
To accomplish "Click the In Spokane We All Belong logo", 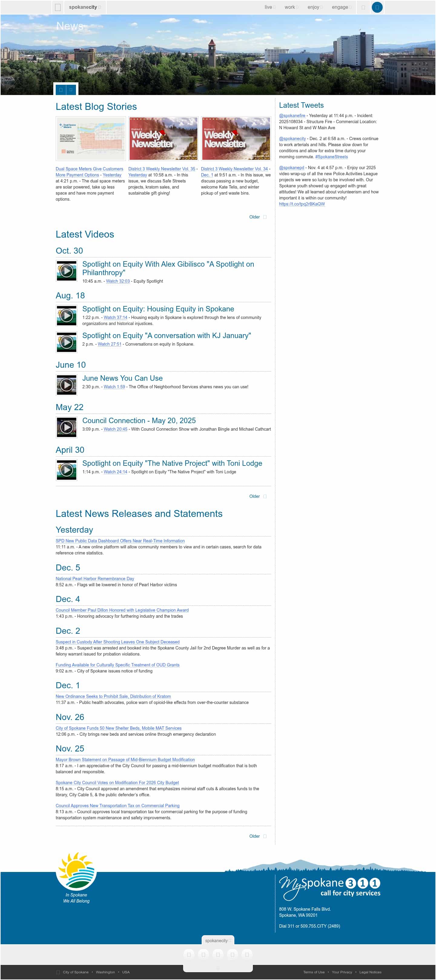I will [76, 877].
